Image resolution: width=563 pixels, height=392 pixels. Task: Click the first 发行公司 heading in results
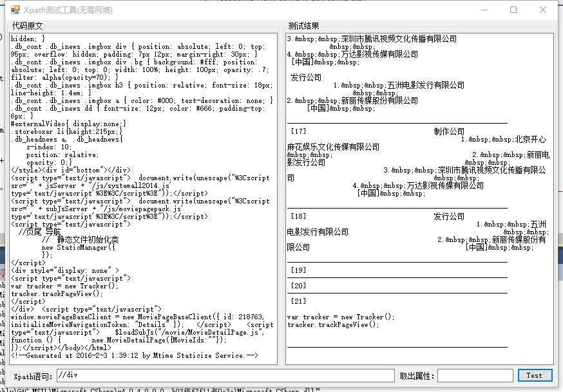[306, 77]
